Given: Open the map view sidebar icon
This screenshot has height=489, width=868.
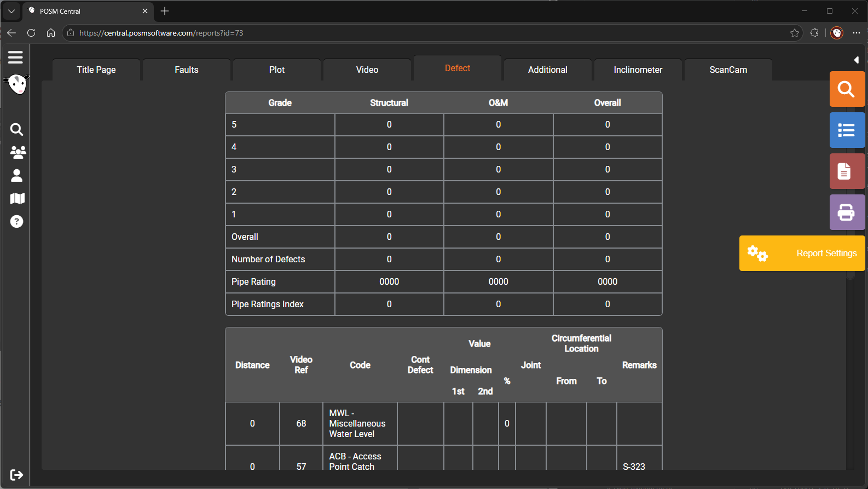Looking at the screenshot, I should (x=18, y=198).
